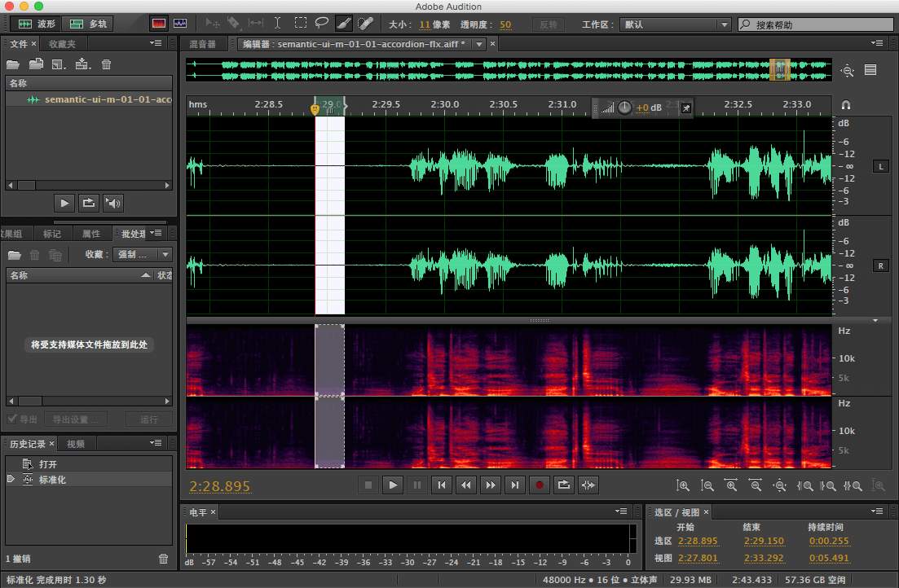This screenshot has width=899, height=588.
Task: Select semantic-ui-m-01-01 file in list
Action: 89,99
